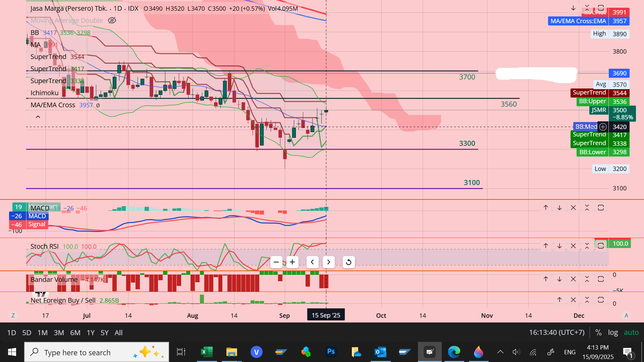644x362 pixels.
Task: Move MACD pane down
Action: tap(559, 208)
